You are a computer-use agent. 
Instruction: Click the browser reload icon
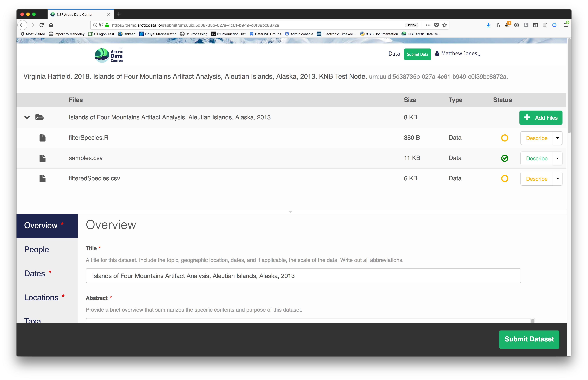(x=42, y=25)
